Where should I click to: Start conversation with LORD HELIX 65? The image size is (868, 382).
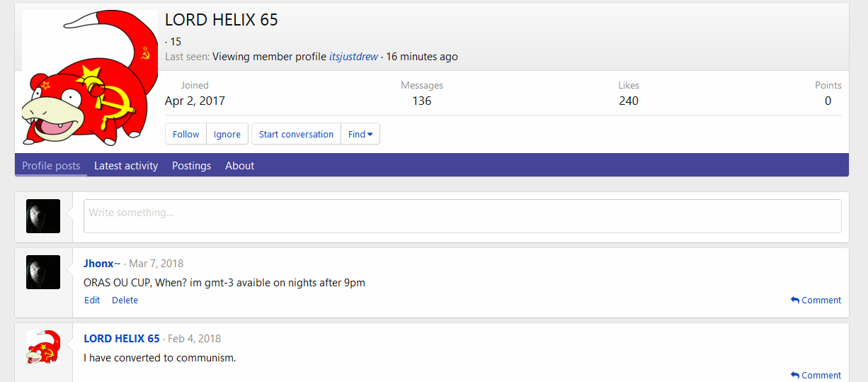(296, 134)
